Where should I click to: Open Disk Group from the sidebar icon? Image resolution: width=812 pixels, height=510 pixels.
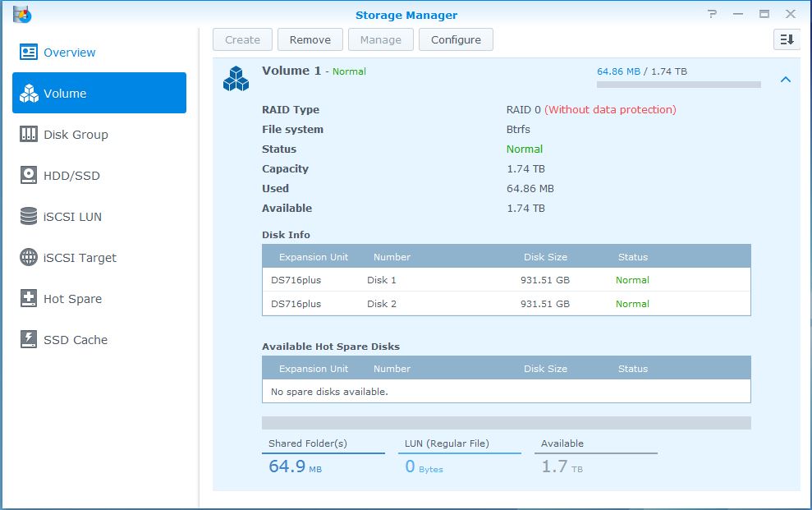click(x=27, y=134)
